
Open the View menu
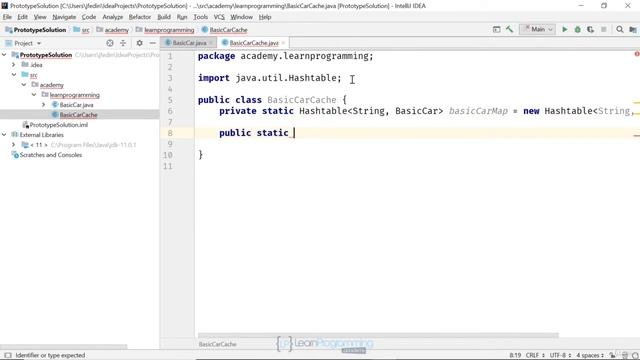click(x=40, y=17)
